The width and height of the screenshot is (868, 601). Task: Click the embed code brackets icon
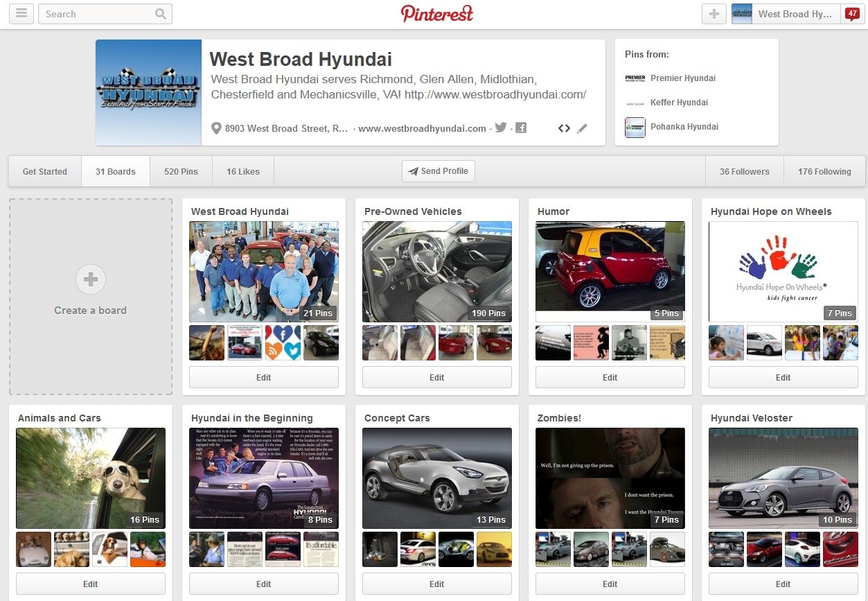564,128
